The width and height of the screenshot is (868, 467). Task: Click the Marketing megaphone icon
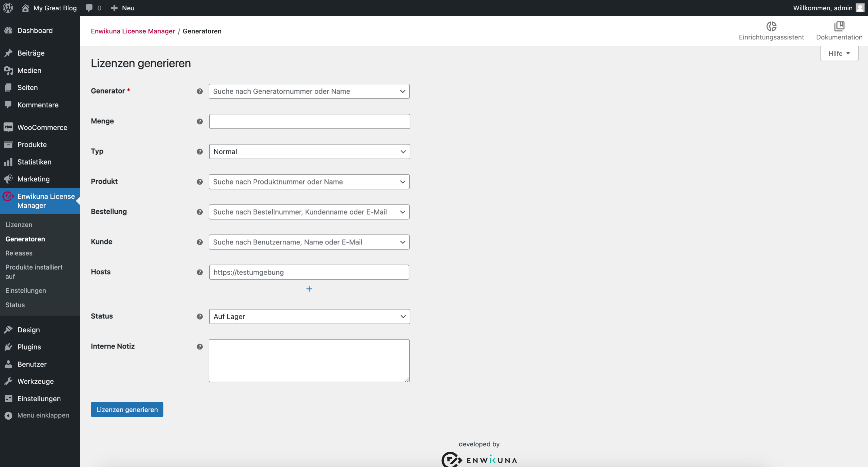(x=8, y=179)
